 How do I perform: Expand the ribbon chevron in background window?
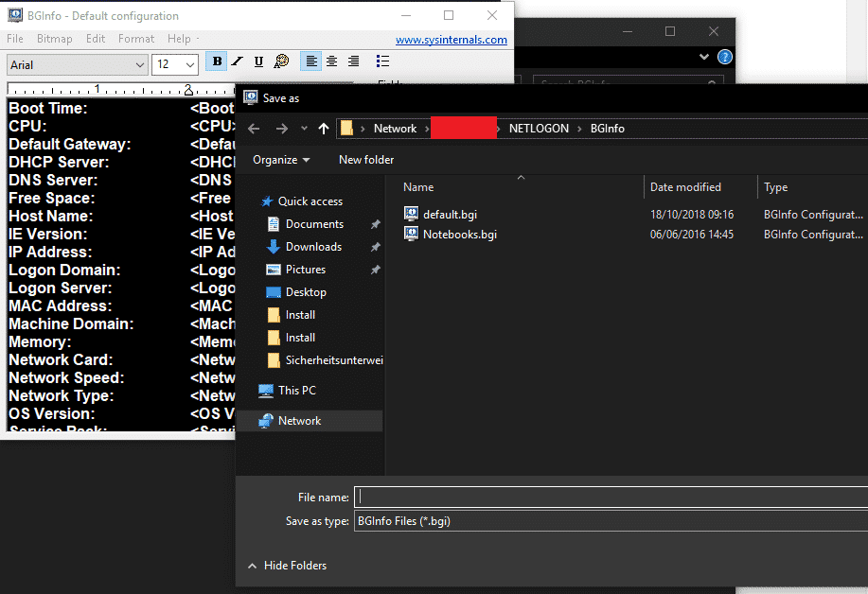pos(704,57)
